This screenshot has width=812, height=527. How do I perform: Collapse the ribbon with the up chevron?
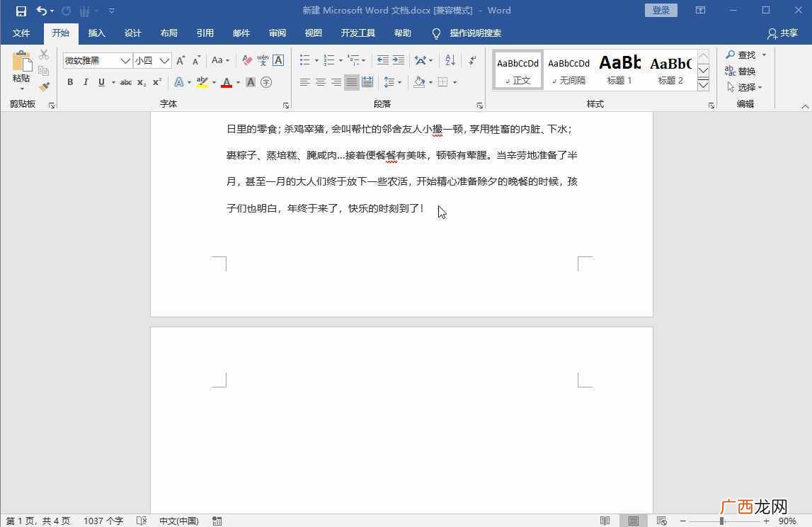(x=805, y=106)
